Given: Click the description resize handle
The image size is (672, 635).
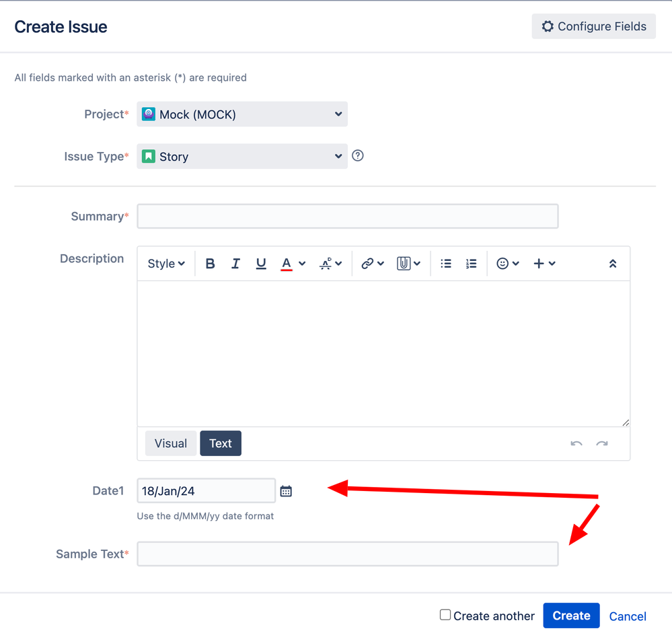Looking at the screenshot, I should (x=626, y=422).
